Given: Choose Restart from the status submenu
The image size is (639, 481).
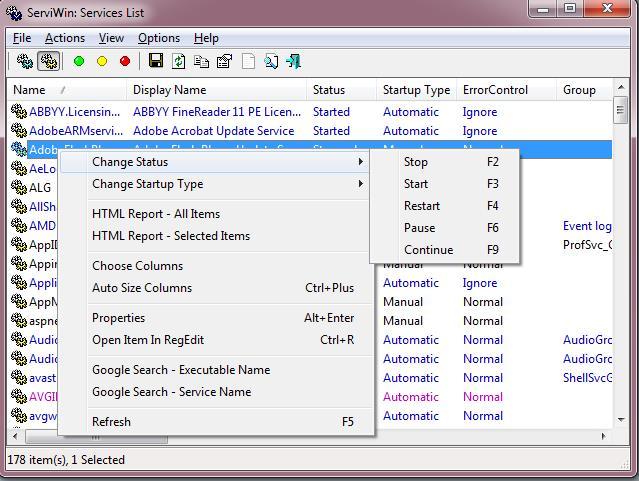Looking at the screenshot, I should (x=445, y=206).
